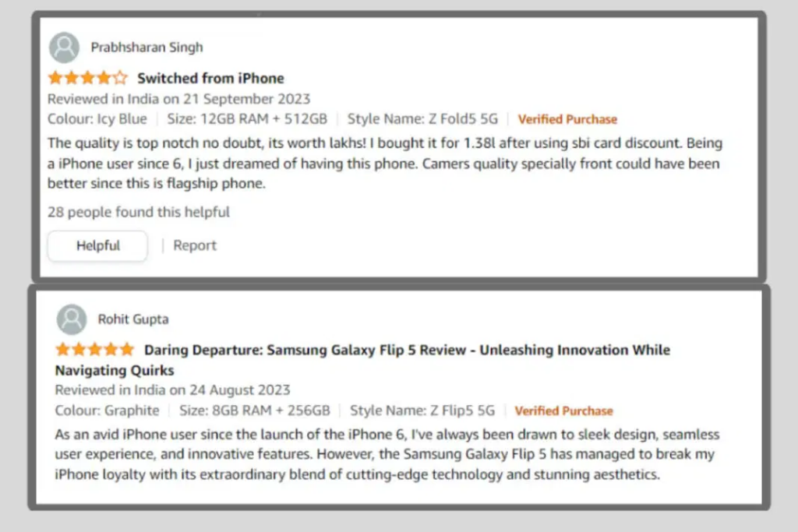
Task: Click Verified Purchase on the Z Flip5 review
Action: [x=564, y=411]
